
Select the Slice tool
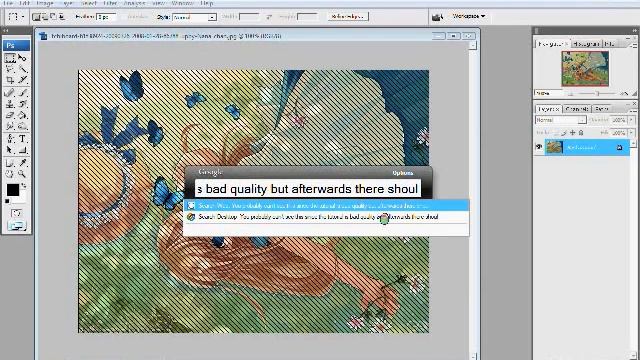pos(22,80)
